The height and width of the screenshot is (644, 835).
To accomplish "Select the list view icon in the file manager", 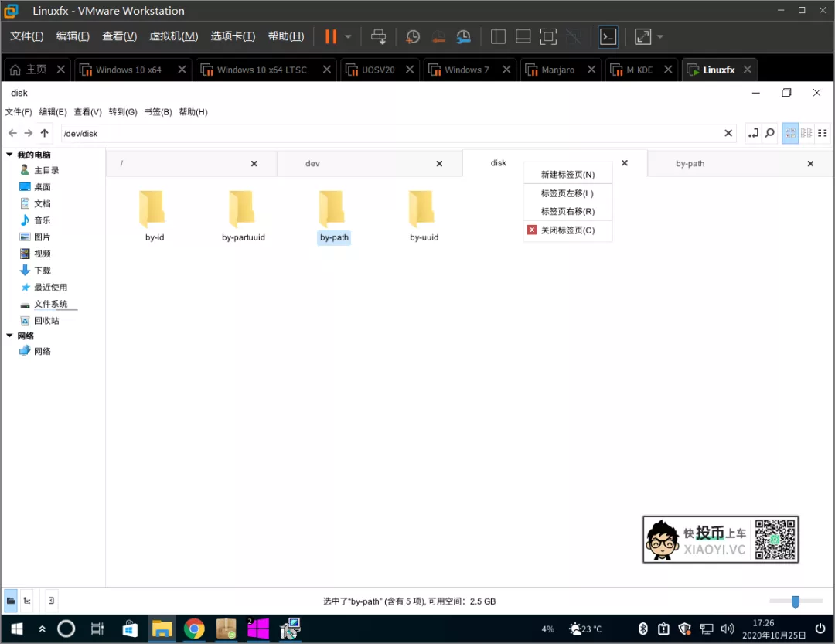I will coord(823,133).
